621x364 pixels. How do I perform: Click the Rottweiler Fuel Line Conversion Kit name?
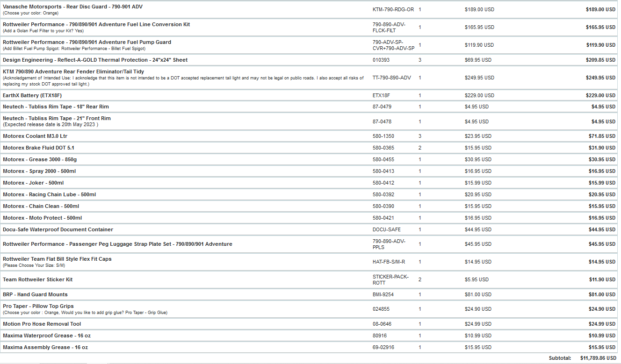96,24
